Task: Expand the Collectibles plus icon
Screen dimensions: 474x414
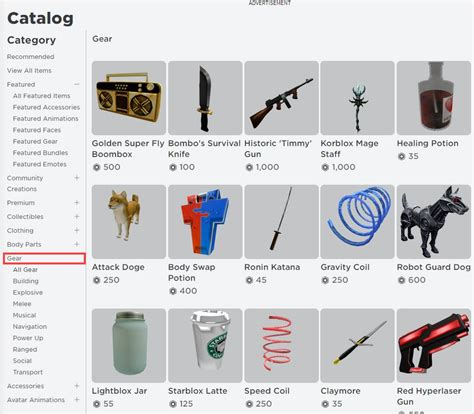Action: (x=77, y=216)
